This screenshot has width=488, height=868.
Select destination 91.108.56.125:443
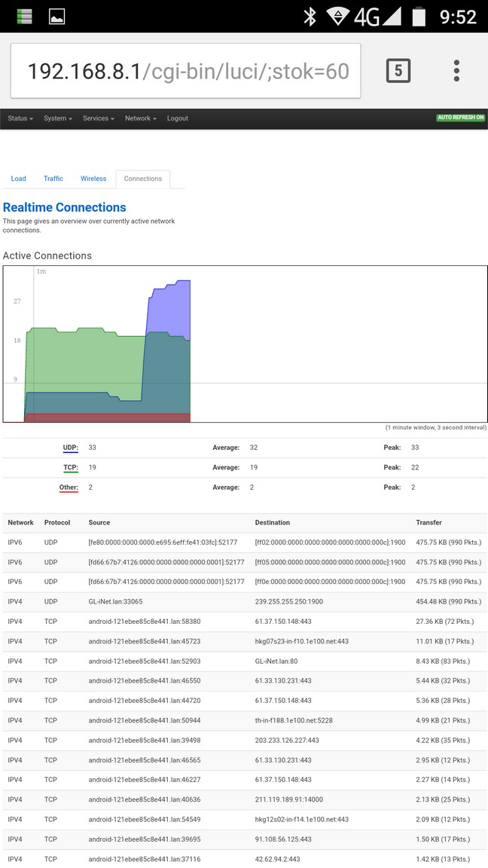(283, 839)
